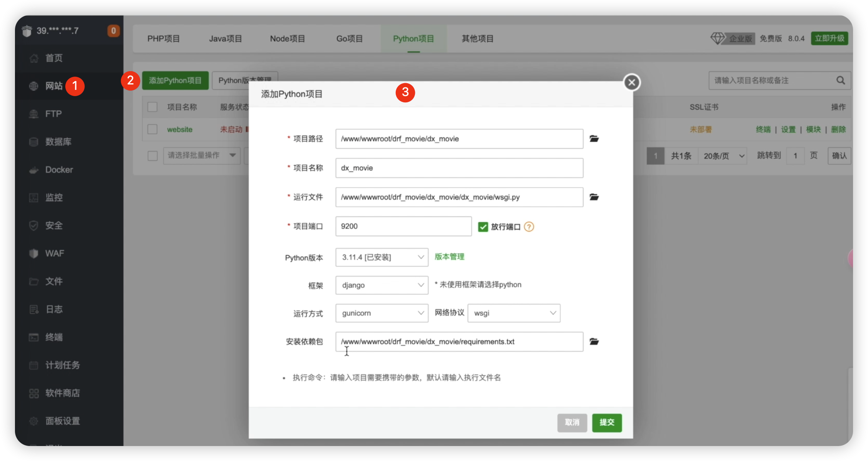Click the globe icon beside 网站
868x461 pixels.
tap(34, 86)
